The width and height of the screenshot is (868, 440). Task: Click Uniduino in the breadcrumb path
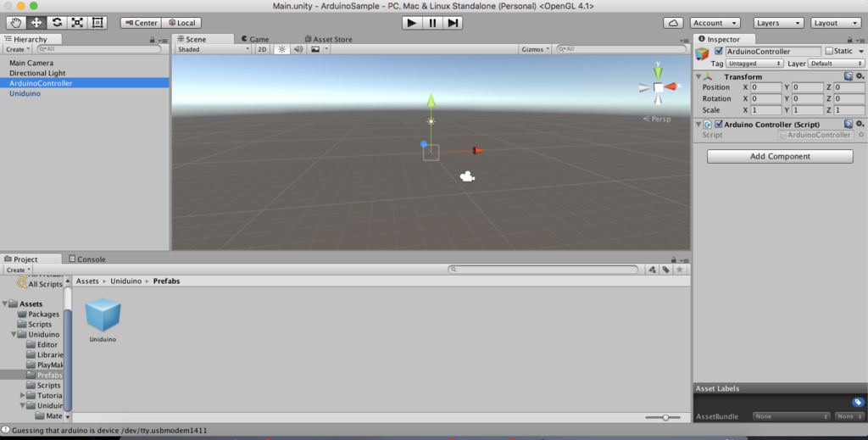pyautogui.click(x=125, y=281)
